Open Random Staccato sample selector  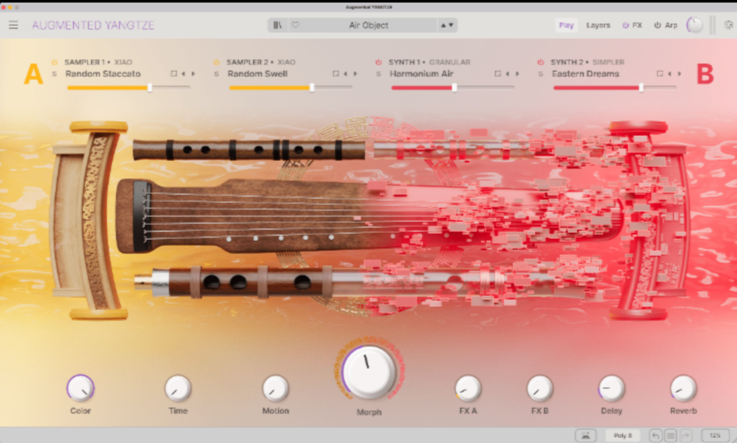pyautogui.click(x=103, y=74)
